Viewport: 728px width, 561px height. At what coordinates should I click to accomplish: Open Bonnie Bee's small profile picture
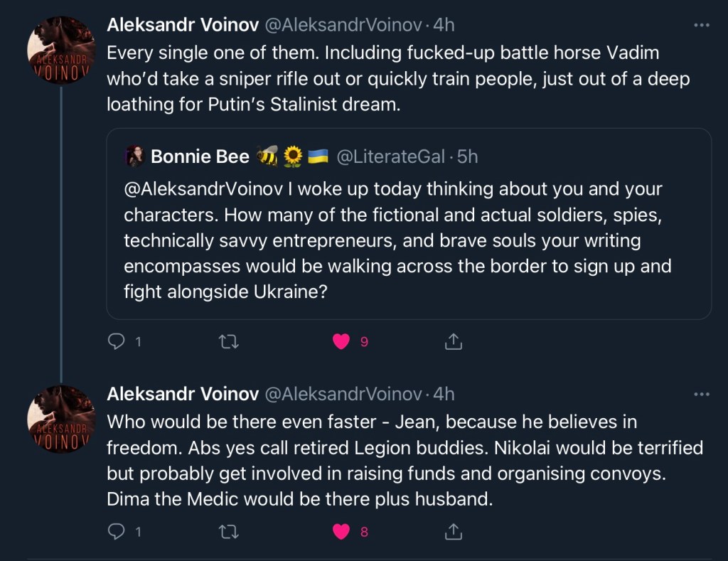tap(136, 156)
